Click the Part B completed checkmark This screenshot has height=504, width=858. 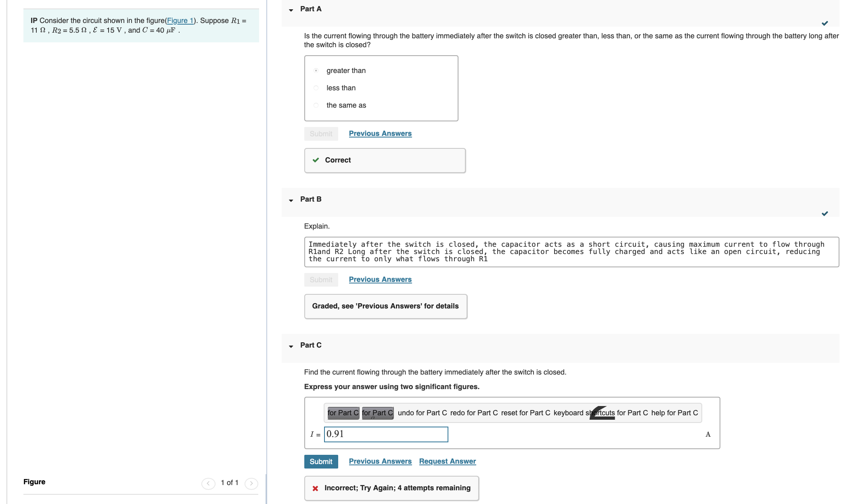(x=825, y=214)
